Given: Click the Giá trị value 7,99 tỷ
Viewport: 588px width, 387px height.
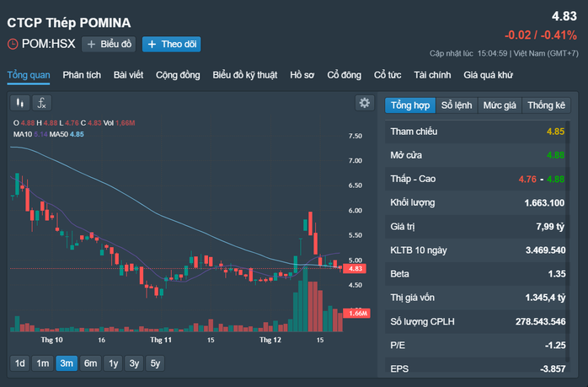Looking at the screenshot, I should tap(550, 227).
